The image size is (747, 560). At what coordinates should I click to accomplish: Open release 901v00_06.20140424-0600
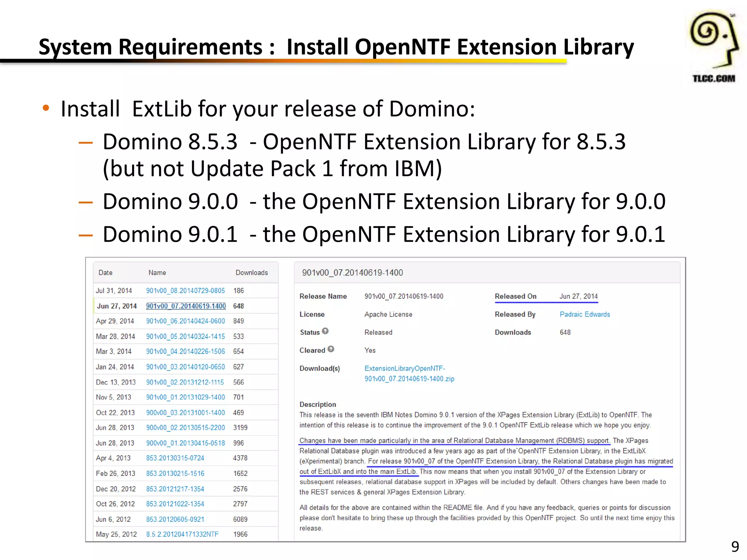click(185, 321)
